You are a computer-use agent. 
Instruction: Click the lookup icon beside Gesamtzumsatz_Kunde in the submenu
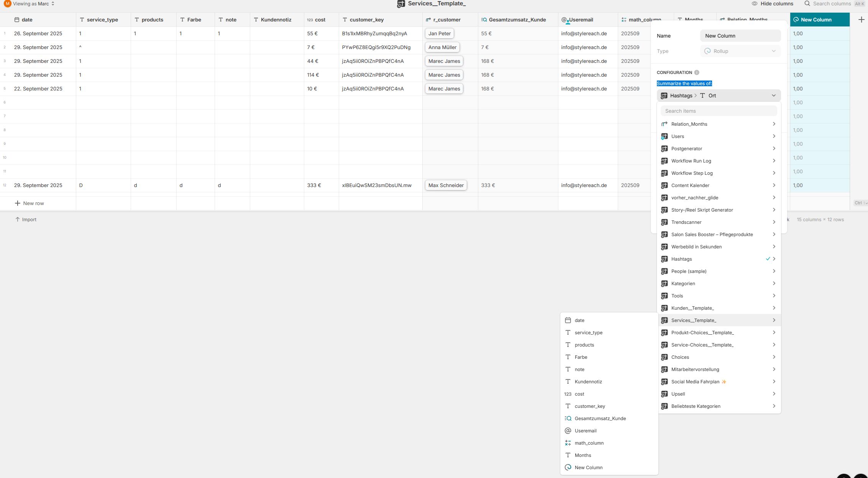click(x=568, y=418)
